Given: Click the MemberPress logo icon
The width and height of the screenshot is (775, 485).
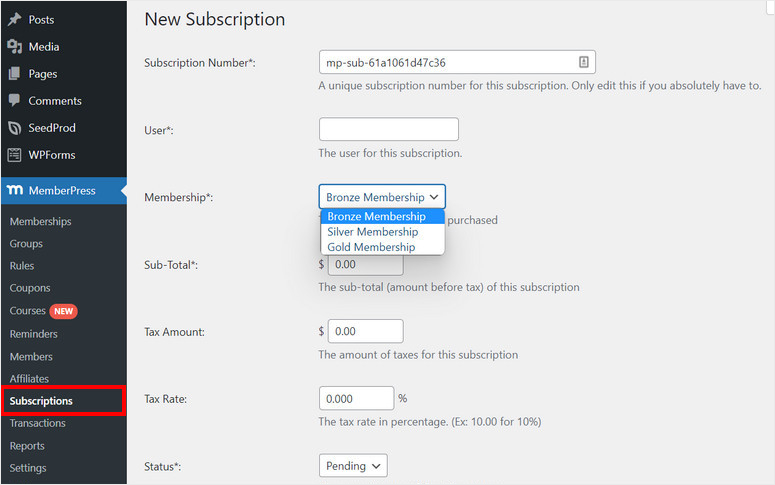Looking at the screenshot, I should [14, 190].
